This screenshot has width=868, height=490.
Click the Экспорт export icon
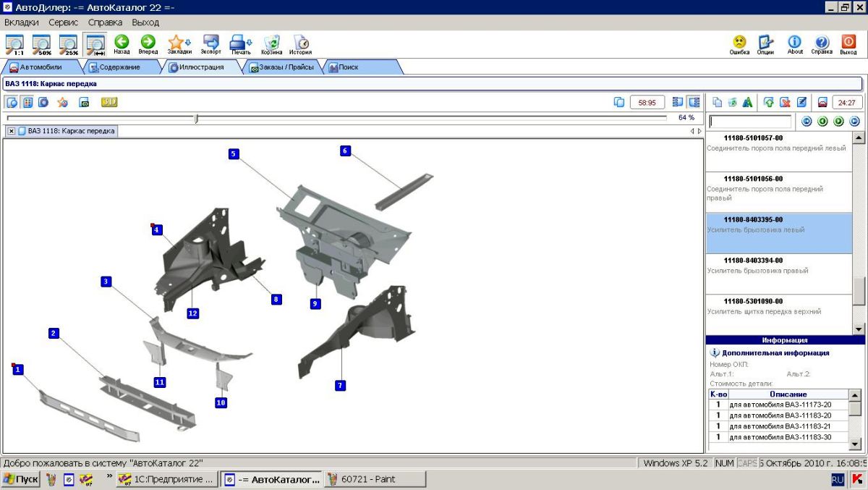(211, 45)
